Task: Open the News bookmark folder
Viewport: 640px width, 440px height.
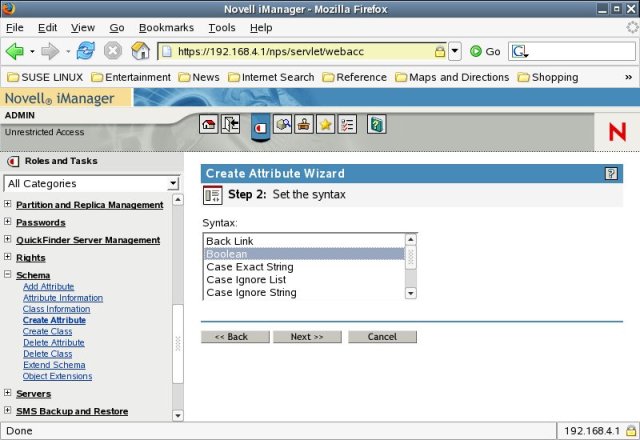Action: click(x=199, y=77)
